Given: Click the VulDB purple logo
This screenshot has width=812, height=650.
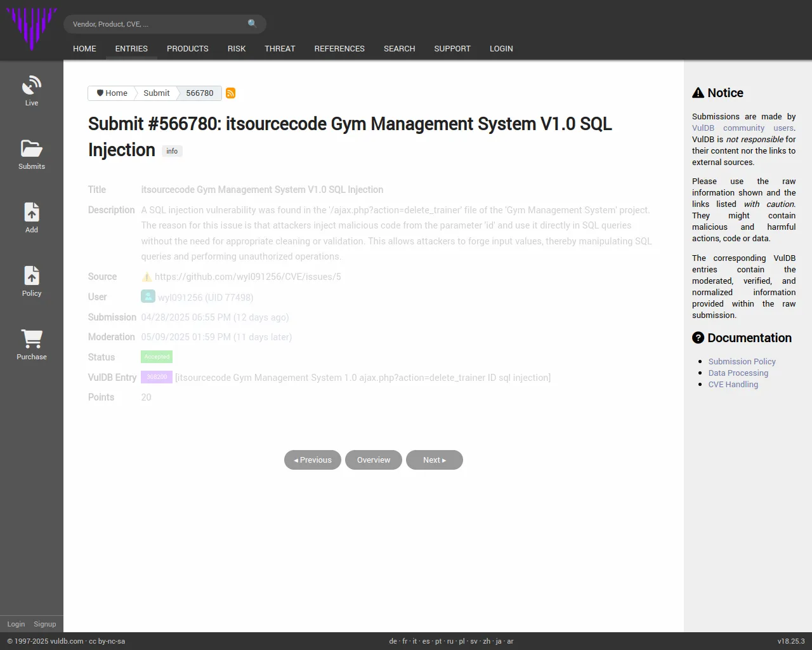Looking at the screenshot, I should coord(32,29).
